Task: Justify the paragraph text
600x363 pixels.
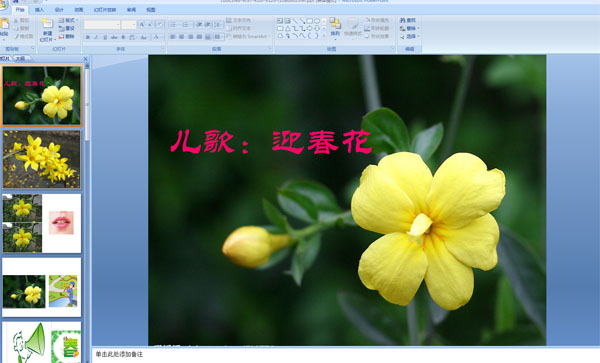Action: coord(199,37)
